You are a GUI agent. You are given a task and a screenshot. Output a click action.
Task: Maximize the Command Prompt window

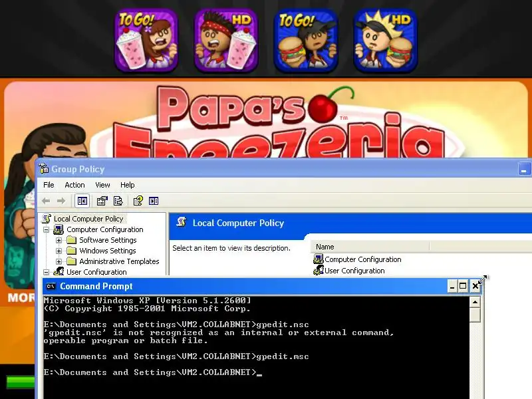click(x=463, y=286)
